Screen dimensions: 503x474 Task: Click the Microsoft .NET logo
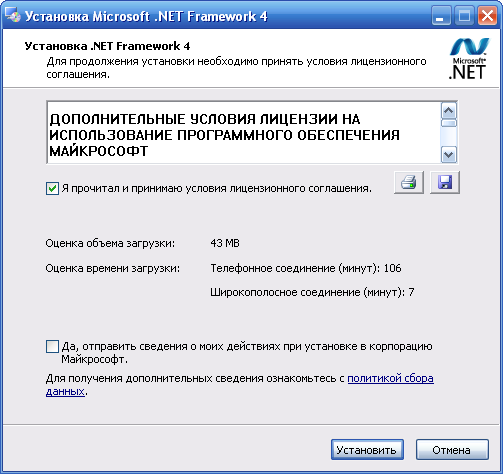click(468, 59)
